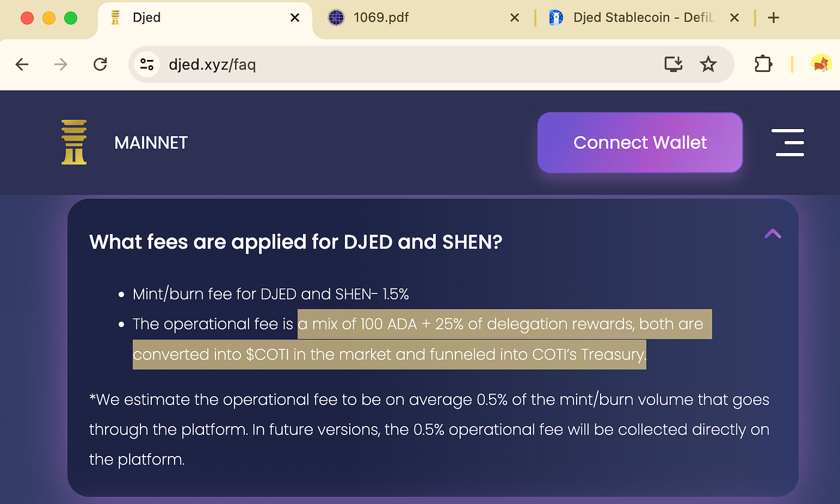
Task: Click the Djed gold pillar logo
Action: 74,142
